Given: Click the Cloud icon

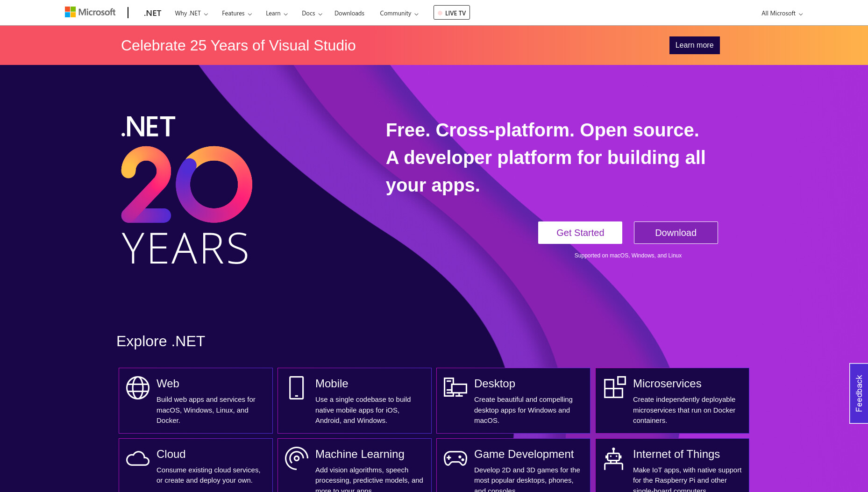Looking at the screenshot, I should coord(138,458).
